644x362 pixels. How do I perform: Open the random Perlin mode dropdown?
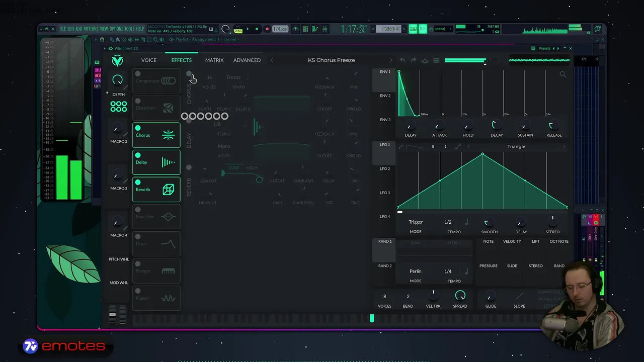click(416, 271)
